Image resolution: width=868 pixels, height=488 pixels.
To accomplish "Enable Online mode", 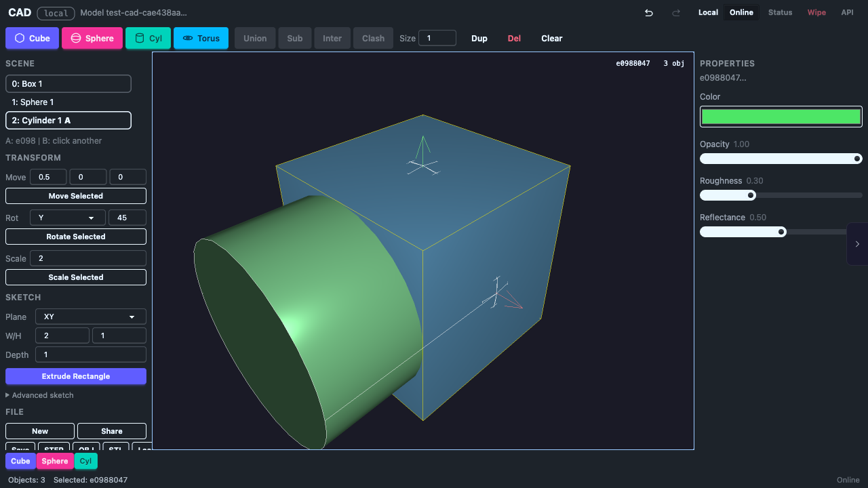I will point(741,12).
